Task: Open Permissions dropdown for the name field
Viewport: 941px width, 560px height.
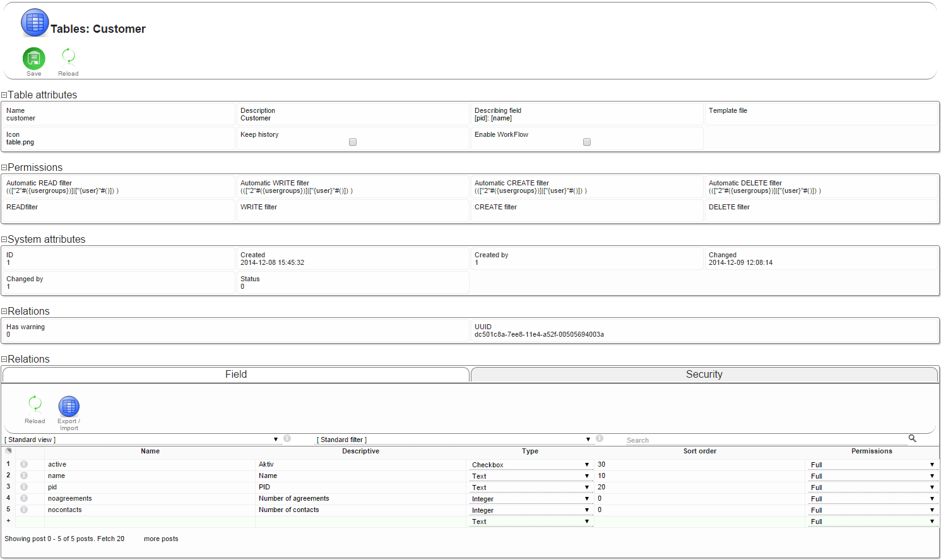Action: (872, 476)
